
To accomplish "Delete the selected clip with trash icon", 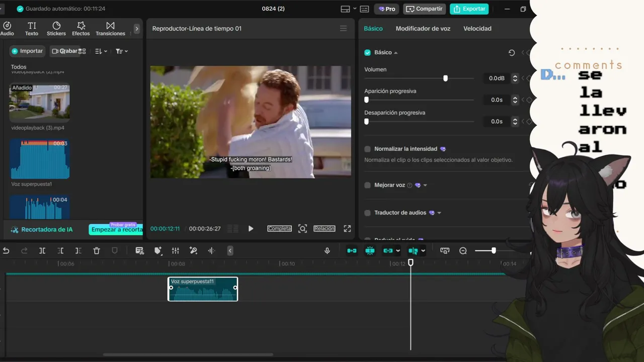I will (x=97, y=250).
